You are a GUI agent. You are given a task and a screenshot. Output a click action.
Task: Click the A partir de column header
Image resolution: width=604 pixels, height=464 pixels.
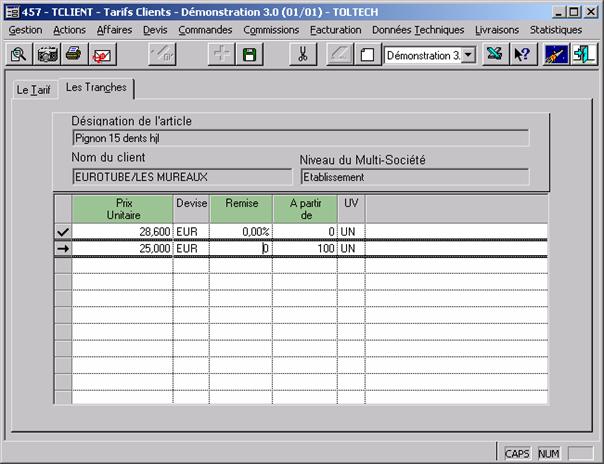pyautogui.click(x=305, y=208)
